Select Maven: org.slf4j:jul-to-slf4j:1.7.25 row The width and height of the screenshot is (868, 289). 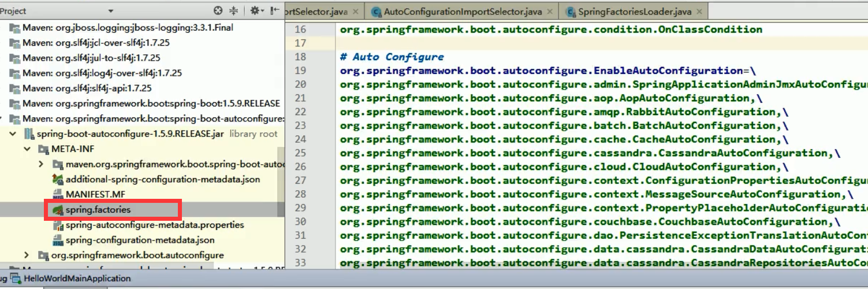[x=91, y=58]
